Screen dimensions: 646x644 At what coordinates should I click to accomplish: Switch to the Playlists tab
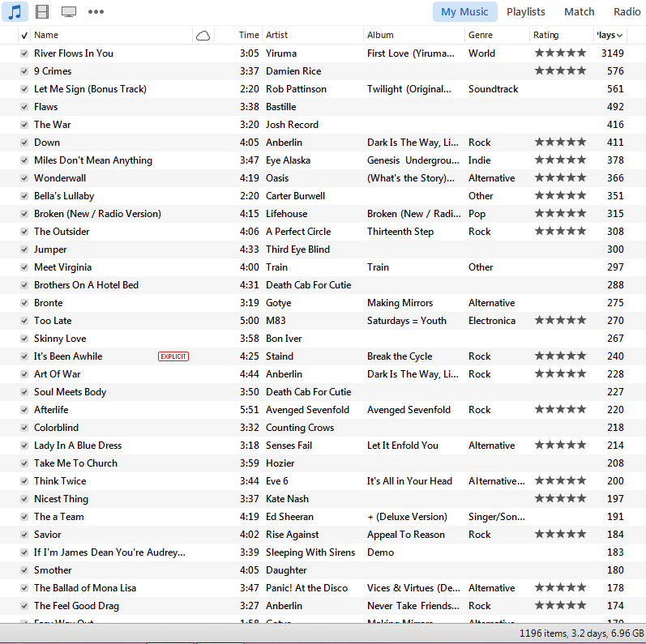(x=525, y=11)
